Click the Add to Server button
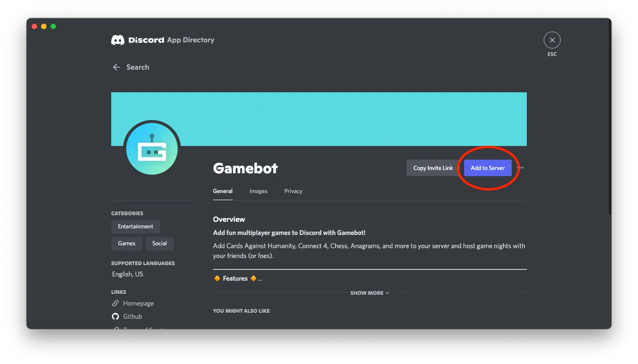The width and height of the screenshot is (638, 364). (x=488, y=168)
